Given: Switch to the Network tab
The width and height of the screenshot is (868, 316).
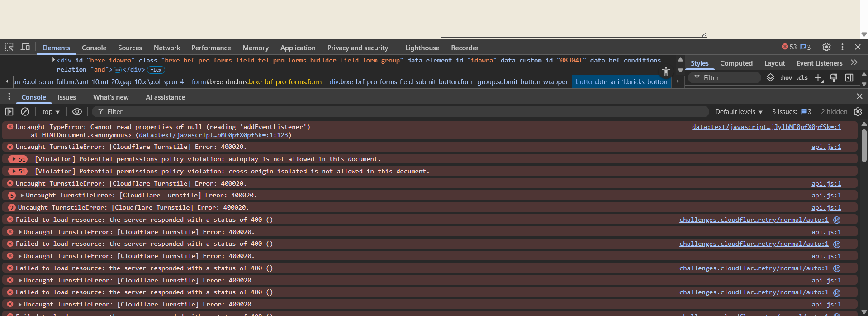Looking at the screenshot, I should pyautogui.click(x=166, y=48).
